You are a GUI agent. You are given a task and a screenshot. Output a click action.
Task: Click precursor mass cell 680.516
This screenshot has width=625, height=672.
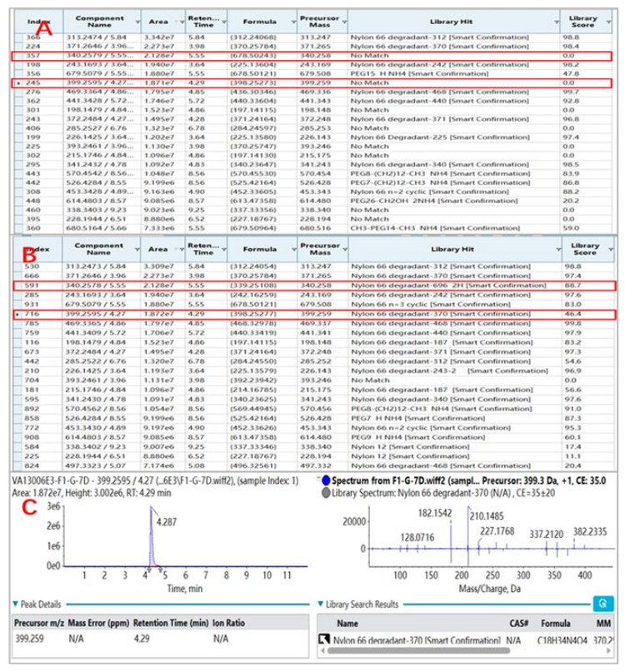pyautogui.click(x=315, y=228)
